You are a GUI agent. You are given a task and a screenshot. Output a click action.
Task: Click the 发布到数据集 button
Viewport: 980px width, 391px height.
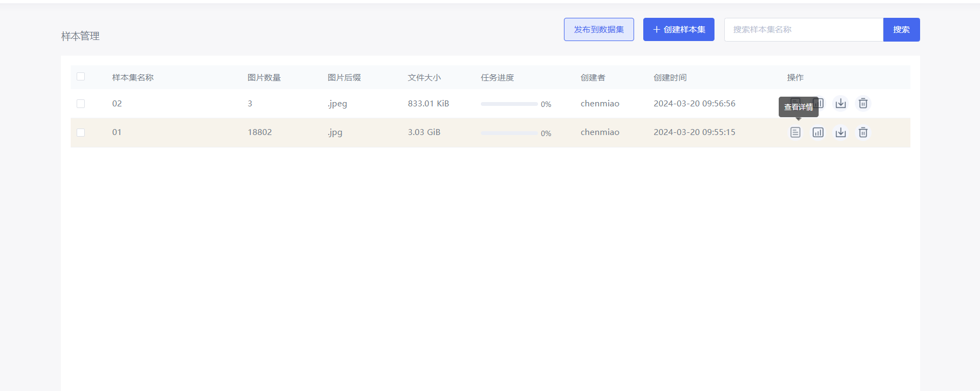598,30
